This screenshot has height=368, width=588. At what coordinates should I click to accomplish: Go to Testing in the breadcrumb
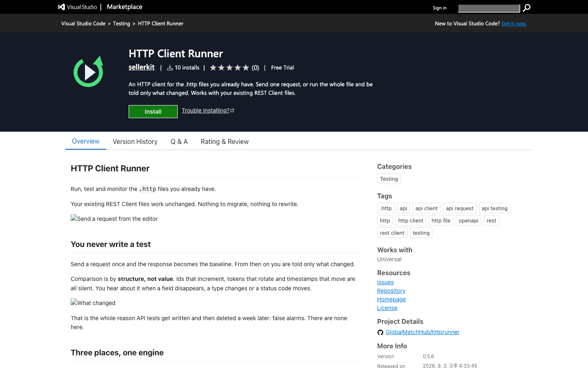click(x=122, y=24)
